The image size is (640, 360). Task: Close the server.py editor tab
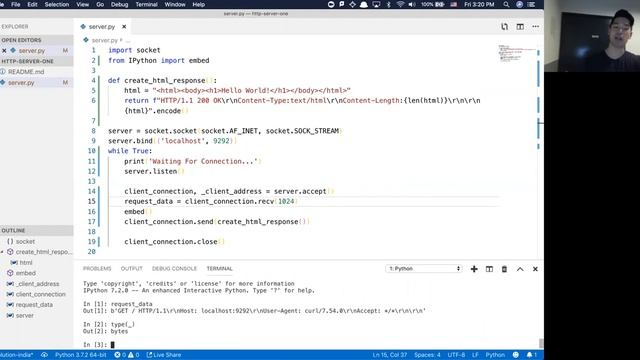(124, 27)
